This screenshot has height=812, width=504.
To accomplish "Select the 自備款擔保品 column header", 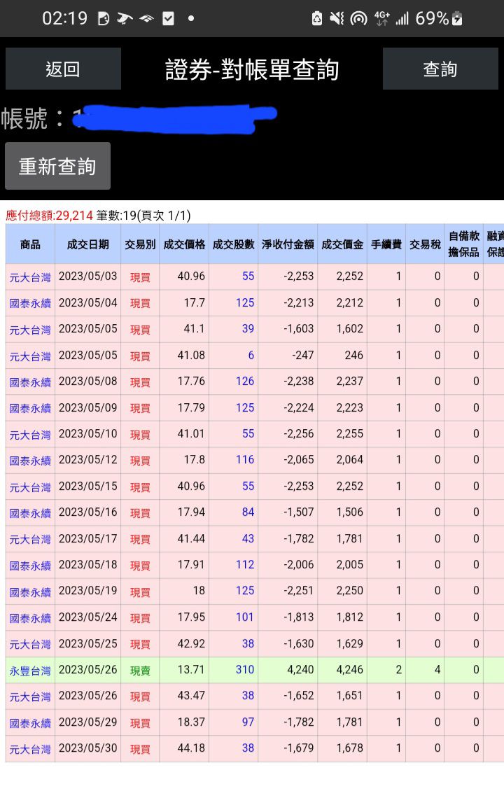I will coord(463,244).
